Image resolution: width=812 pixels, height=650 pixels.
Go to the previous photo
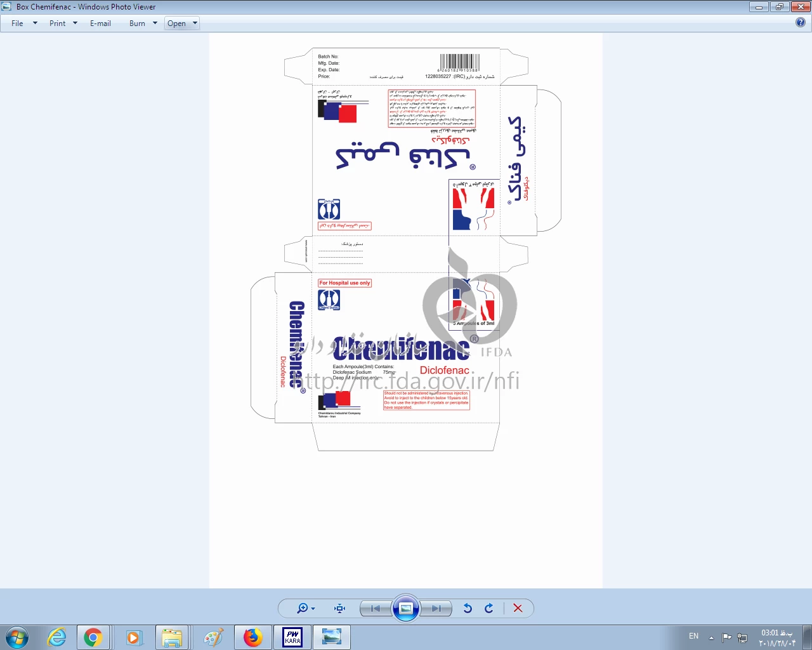376,608
